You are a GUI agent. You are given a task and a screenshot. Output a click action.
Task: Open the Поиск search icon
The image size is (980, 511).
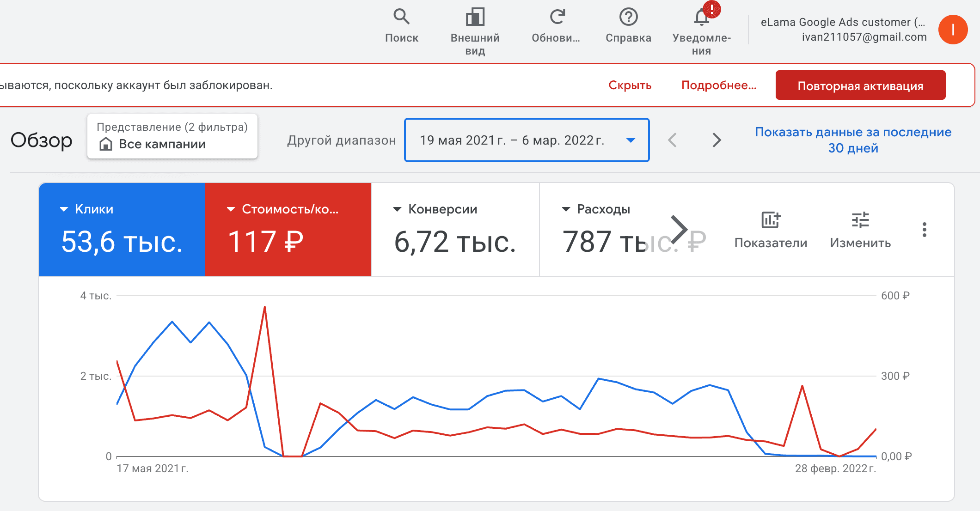tap(401, 17)
